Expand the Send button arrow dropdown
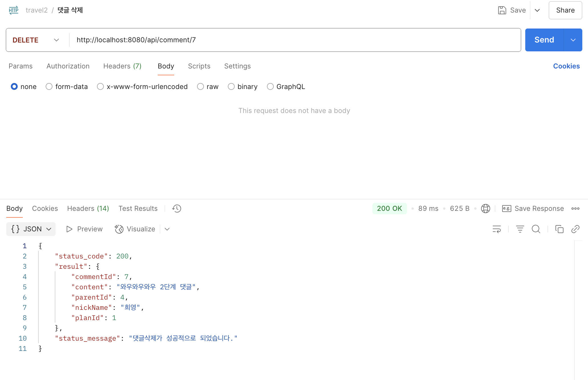Screen dimensions: 588x380 coord(573,40)
